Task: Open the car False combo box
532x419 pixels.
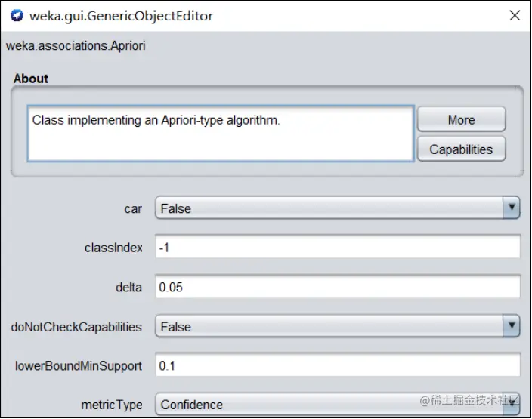Action: (x=329, y=208)
